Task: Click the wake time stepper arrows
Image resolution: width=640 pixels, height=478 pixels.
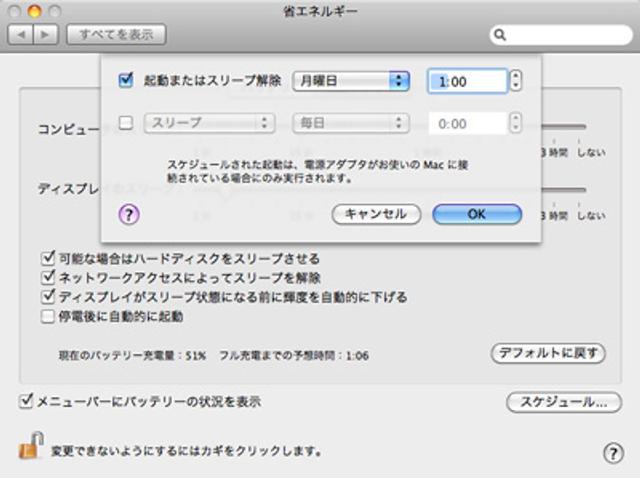Action: 515,81
